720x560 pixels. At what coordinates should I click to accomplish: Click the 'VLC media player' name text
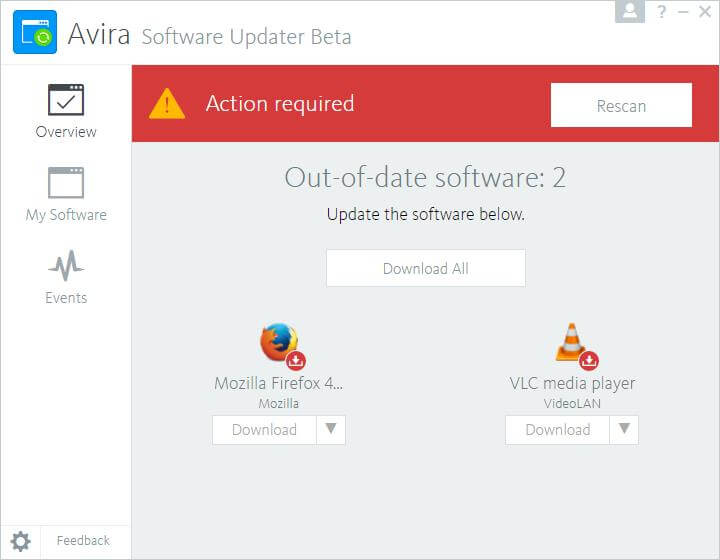click(572, 384)
